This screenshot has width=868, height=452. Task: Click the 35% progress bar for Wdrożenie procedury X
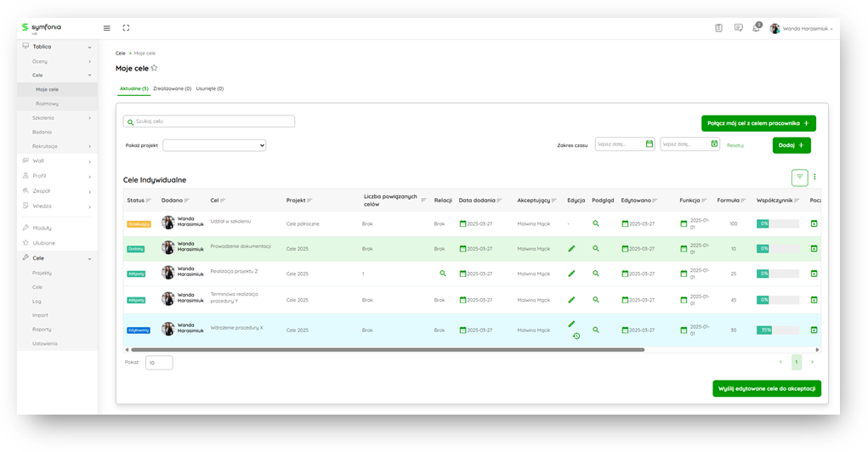pyautogui.click(x=778, y=330)
